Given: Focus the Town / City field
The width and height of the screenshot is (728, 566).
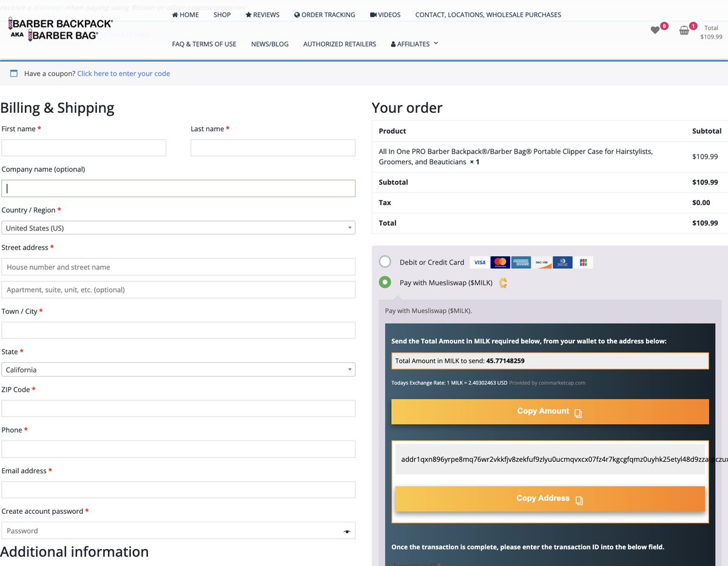Looking at the screenshot, I should click(x=178, y=330).
